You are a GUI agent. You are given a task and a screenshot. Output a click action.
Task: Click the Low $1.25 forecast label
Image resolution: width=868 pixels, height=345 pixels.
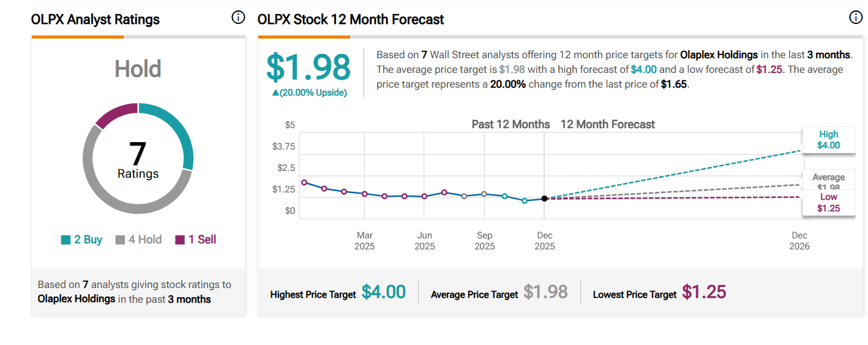click(828, 203)
